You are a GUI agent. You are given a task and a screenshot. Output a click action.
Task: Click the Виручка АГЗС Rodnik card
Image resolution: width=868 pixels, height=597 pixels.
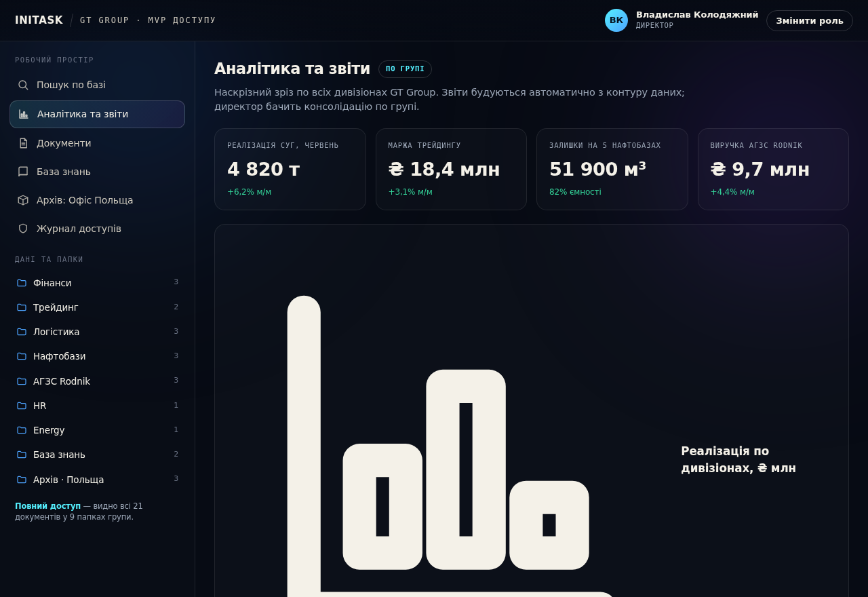click(773, 169)
